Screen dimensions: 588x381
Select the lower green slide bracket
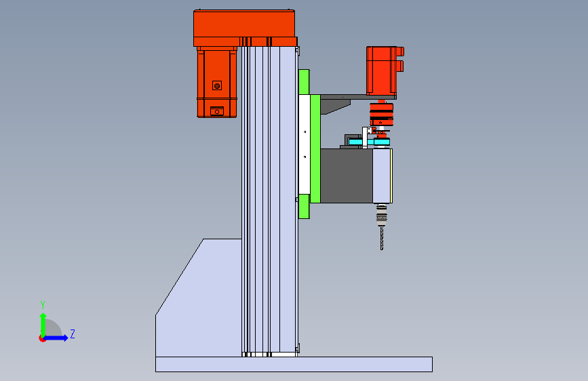(x=304, y=206)
